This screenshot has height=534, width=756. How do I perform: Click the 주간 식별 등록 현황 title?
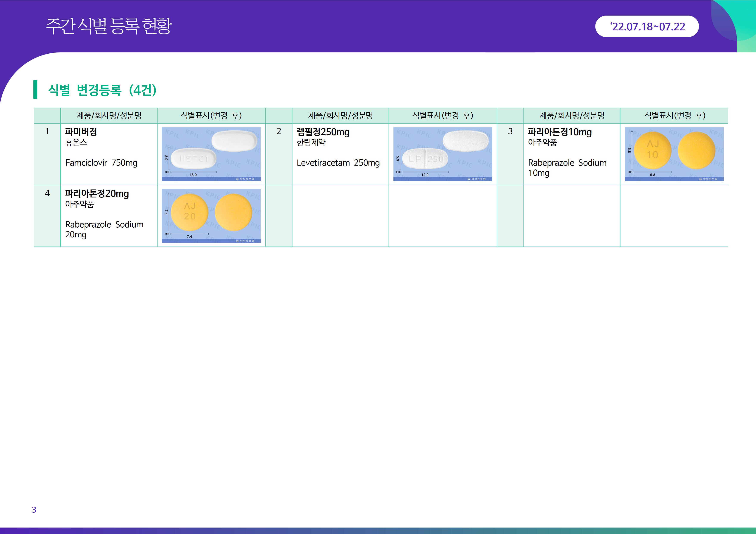[x=109, y=26]
